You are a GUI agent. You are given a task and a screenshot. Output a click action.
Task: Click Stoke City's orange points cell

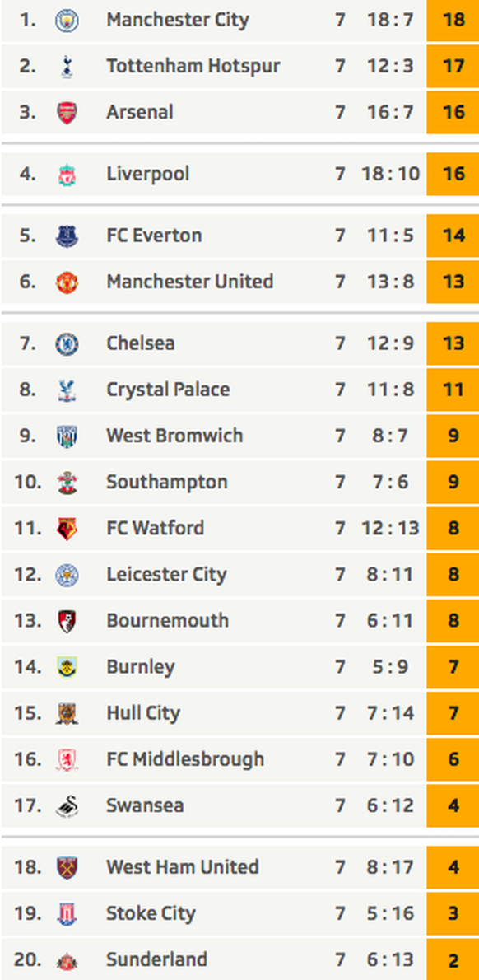pyautogui.click(x=453, y=914)
